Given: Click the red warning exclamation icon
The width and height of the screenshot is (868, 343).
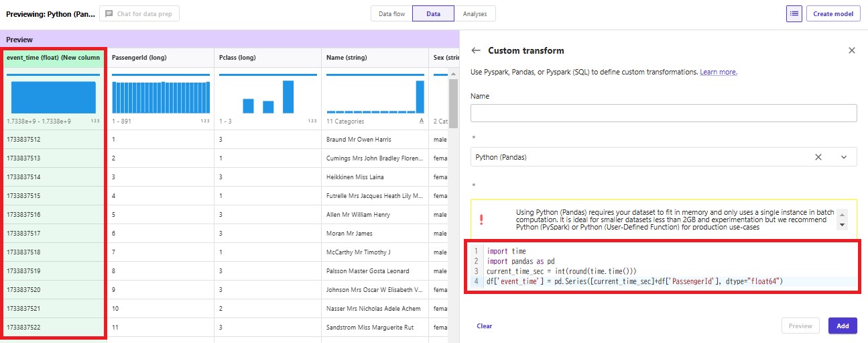Looking at the screenshot, I should pyautogui.click(x=481, y=219).
